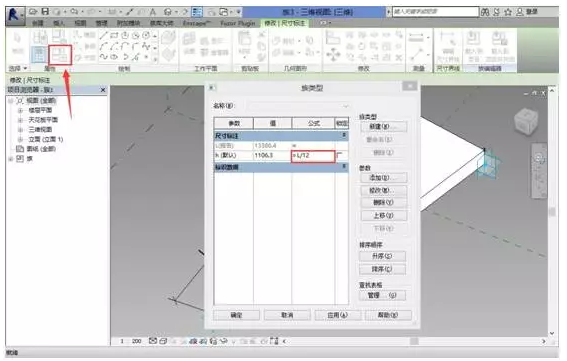
Task: Click the user sign-in icon
Action: [x=520, y=12]
